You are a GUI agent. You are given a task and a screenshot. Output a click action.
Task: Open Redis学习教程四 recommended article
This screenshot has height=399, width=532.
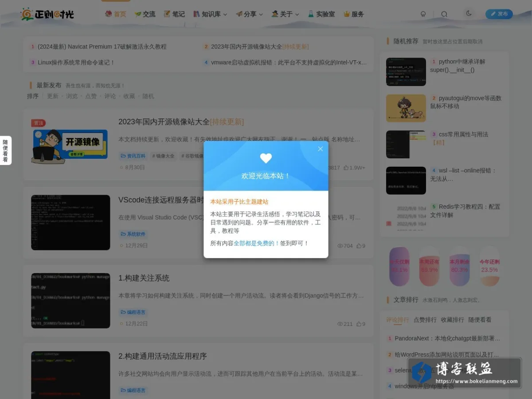(465, 211)
